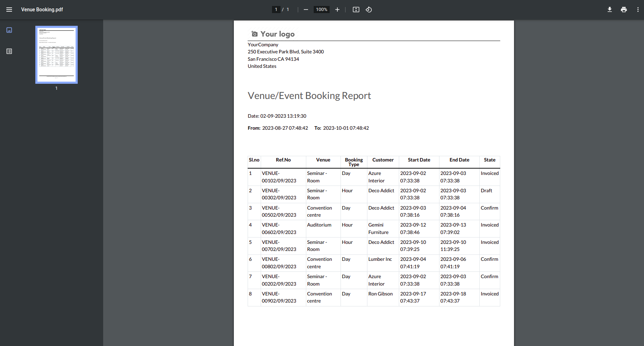The width and height of the screenshot is (644, 346).
Task: Click the Booking Type column header
Action: coord(354,162)
